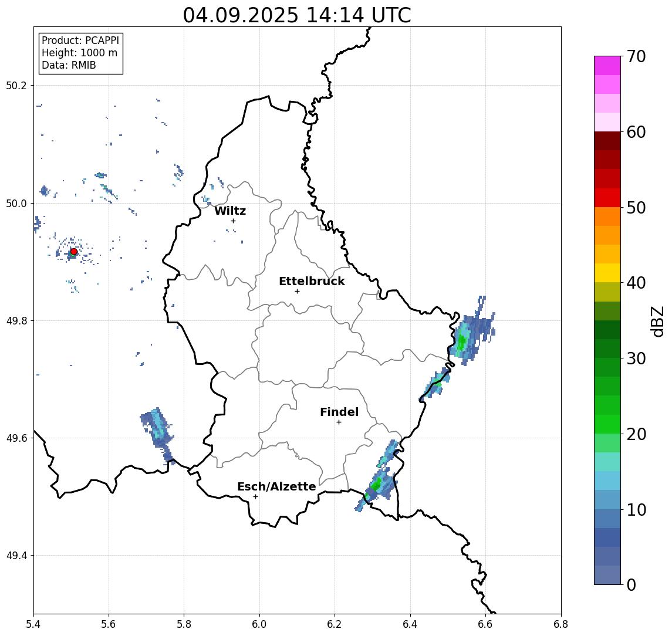Click the colorbar tick label 30

[636, 358]
